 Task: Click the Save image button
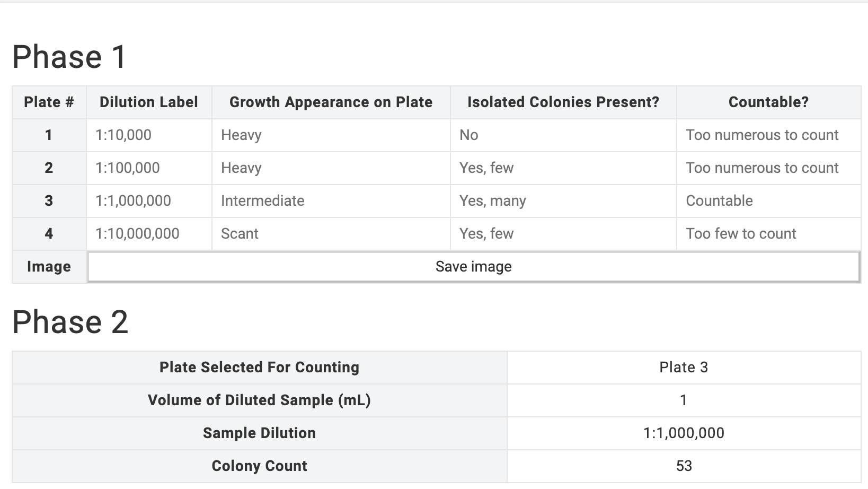[473, 267]
